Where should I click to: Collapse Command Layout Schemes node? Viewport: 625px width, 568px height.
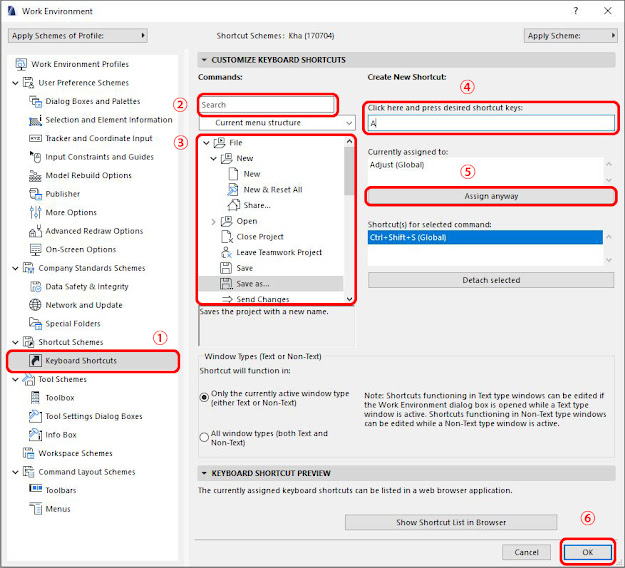tap(16, 472)
